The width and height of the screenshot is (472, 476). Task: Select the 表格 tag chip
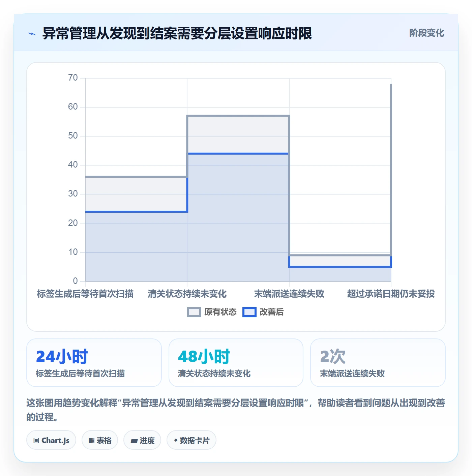click(x=100, y=440)
